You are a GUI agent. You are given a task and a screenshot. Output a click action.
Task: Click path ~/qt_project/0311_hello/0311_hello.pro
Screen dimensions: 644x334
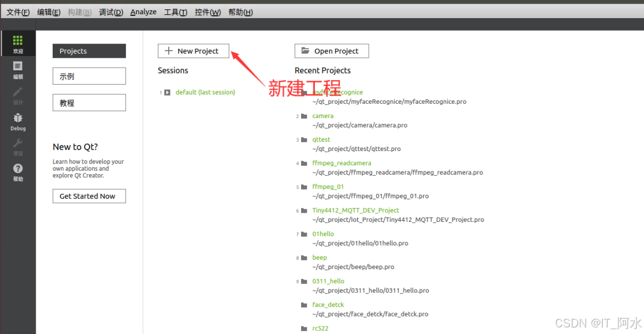click(x=370, y=291)
